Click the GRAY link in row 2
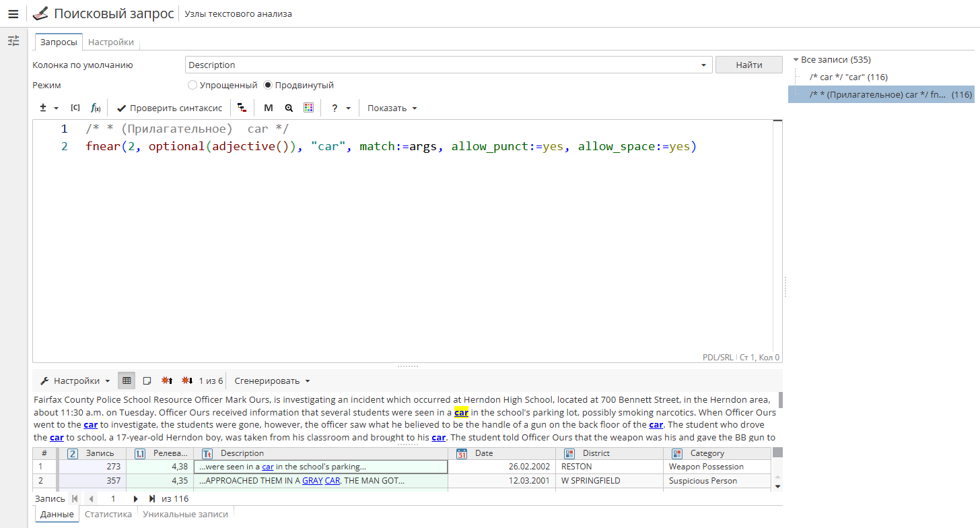Image resolution: width=980 pixels, height=528 pixels. pos(312,481)
